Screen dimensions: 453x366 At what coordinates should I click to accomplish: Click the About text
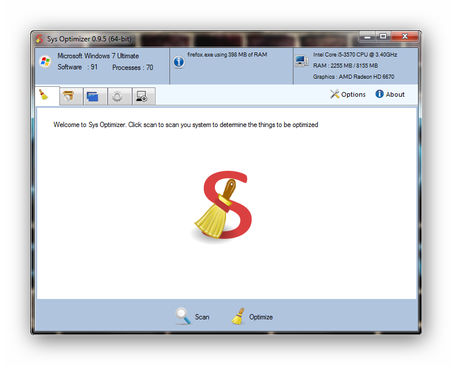pos(395,94)
